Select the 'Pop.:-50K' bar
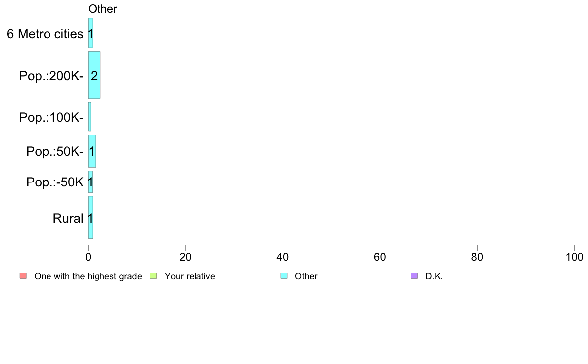This screenshot has width=588, height=364. point(91,182)
